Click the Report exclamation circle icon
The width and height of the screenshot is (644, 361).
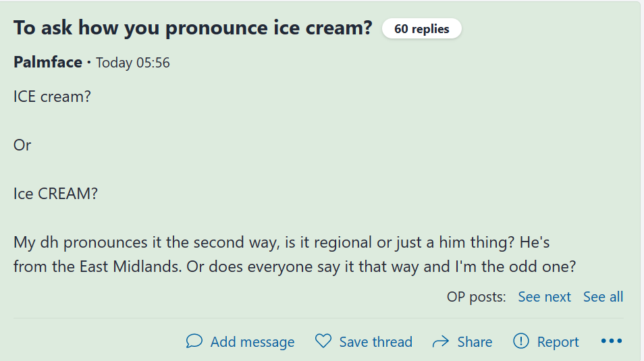[521, 341]
